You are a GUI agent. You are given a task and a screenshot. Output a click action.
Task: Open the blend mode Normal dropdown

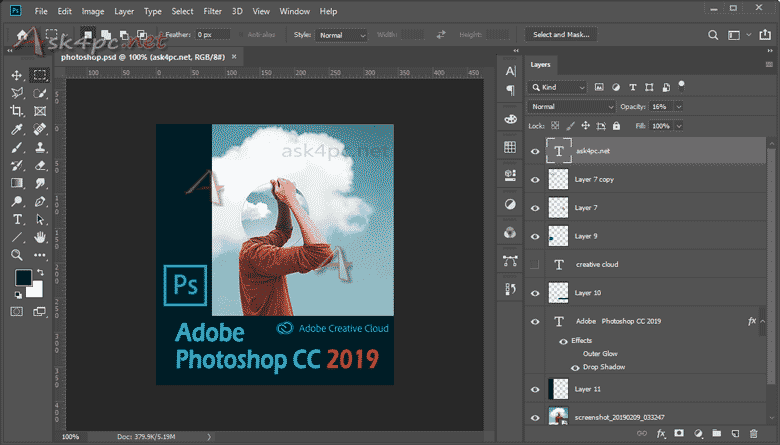572,106
